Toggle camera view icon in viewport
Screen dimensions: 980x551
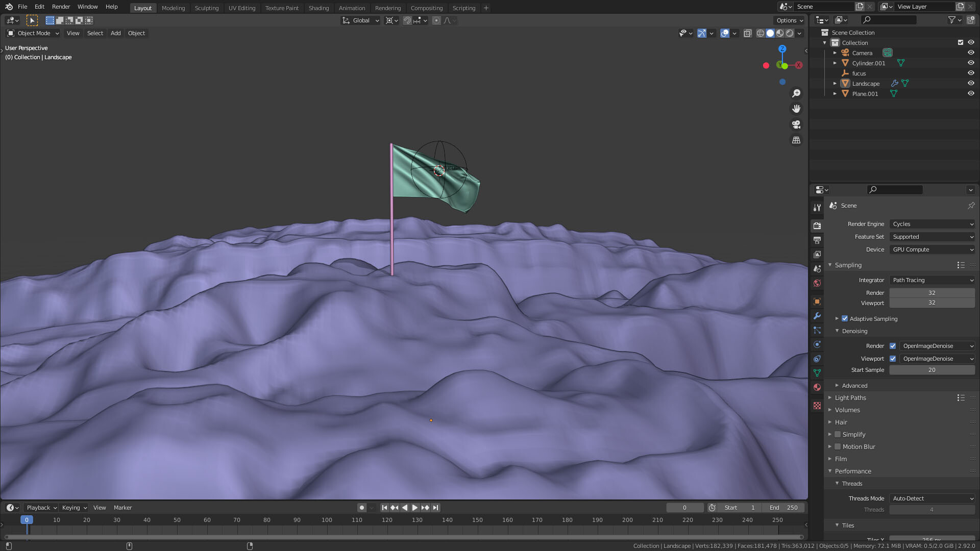(796, 124)
